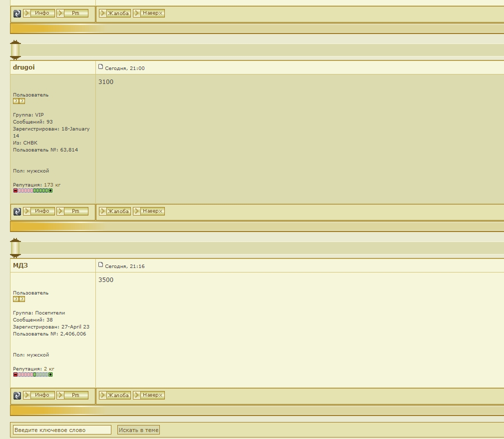504x439 pixels.
Task: Open the МДЗ username link
Action: 20,265
